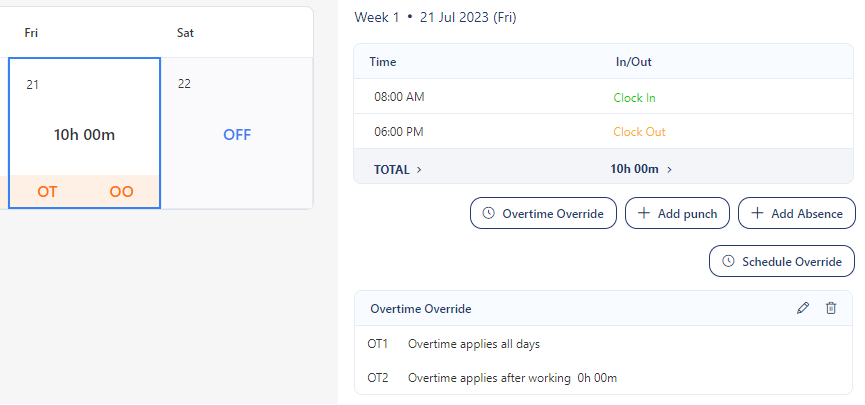Click the plus icon in Add punch button
Screen dimensions: 865x405
point(644,213)
